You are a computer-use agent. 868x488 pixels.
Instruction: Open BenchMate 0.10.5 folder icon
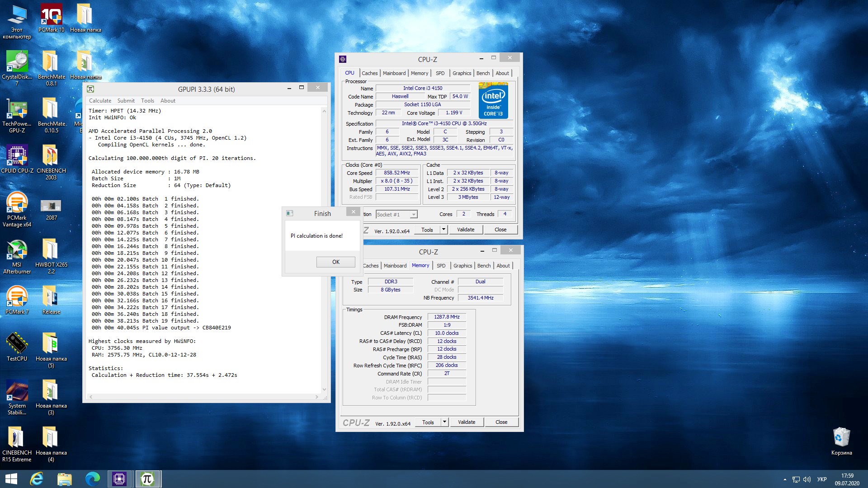(x=51, y=115)
